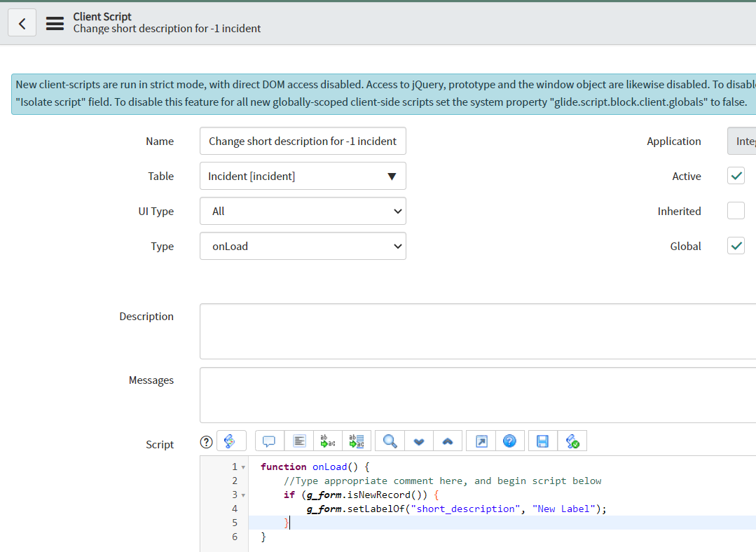Open the Type dropdown set to onLoad

coord(303,247)
